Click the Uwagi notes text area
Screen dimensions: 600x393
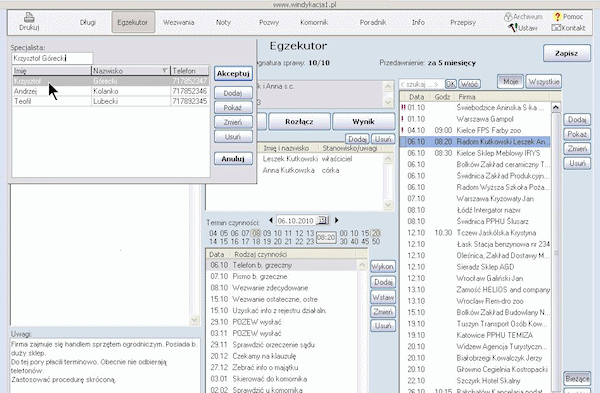click(x=105, y=365)
